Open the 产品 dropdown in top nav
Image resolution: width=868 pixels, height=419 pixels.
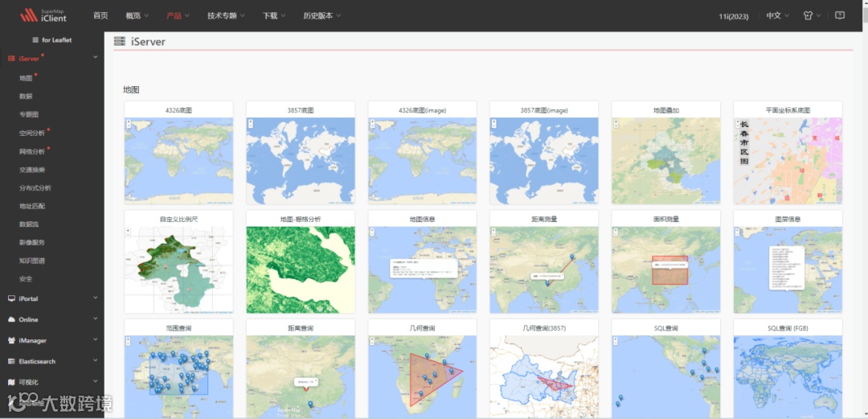pos(178,15)
